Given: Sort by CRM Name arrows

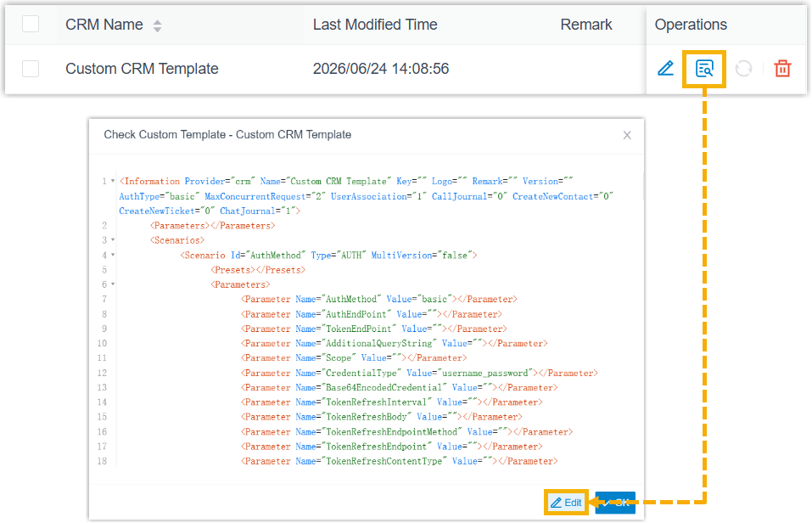Looking at the screenshot, I should tap(158, 25).
